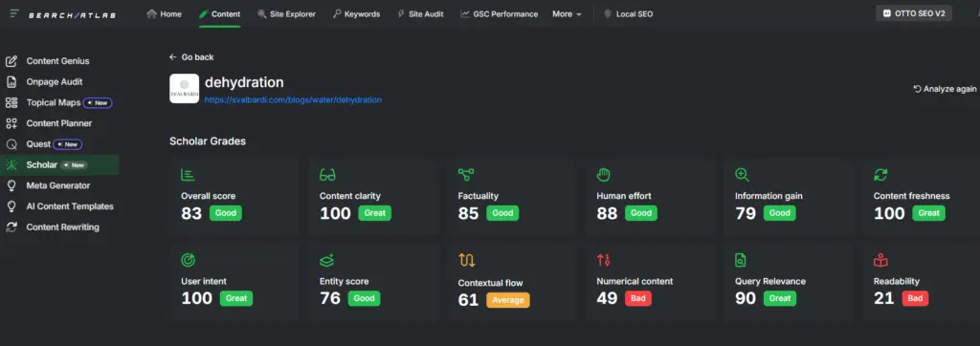
Task: Click the Good badge under Overall score
Action: pos(225,213)
